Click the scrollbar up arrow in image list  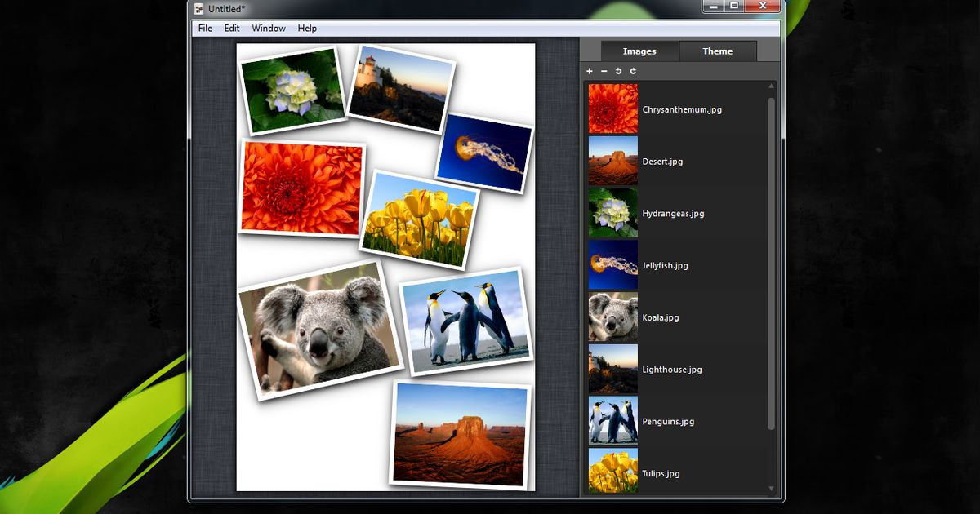(770, 84)
